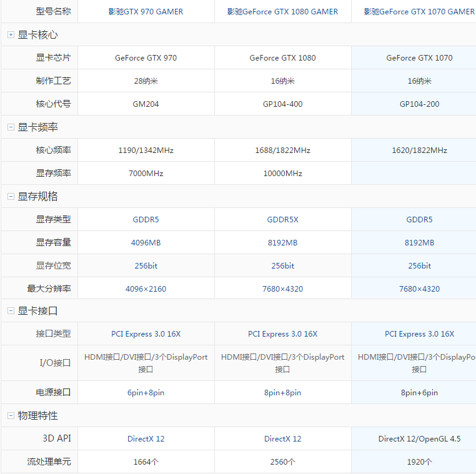476x474 pixels.
Task: Click 7680×4320 in the GTX 1070 column
Action: 419,289
